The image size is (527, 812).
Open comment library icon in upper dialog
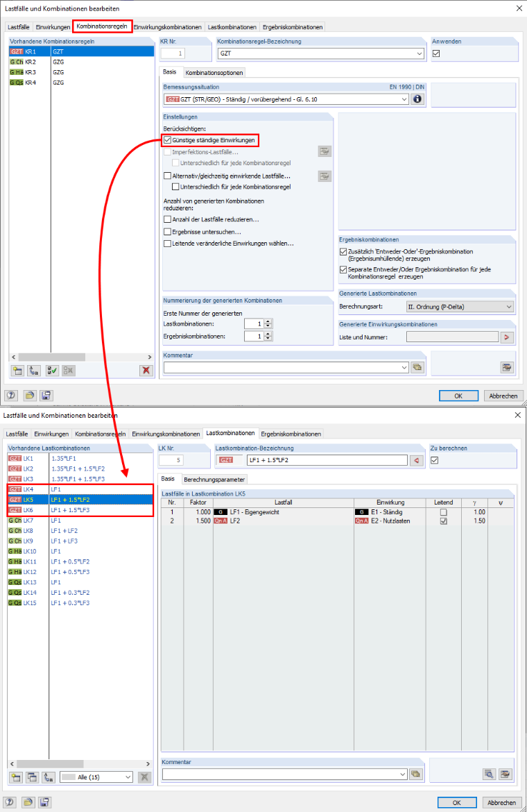[417, 368]
